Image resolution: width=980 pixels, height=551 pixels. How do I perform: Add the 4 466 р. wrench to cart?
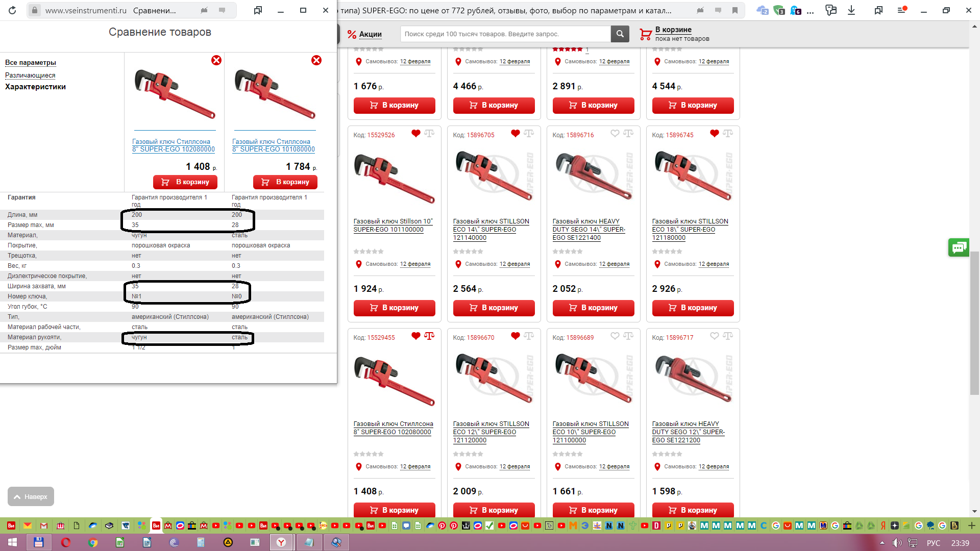coord(494,106)
